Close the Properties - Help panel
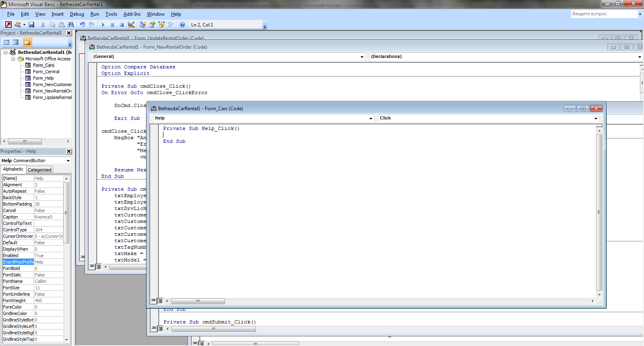The image size is (644, 346). (x=69, y=151)
